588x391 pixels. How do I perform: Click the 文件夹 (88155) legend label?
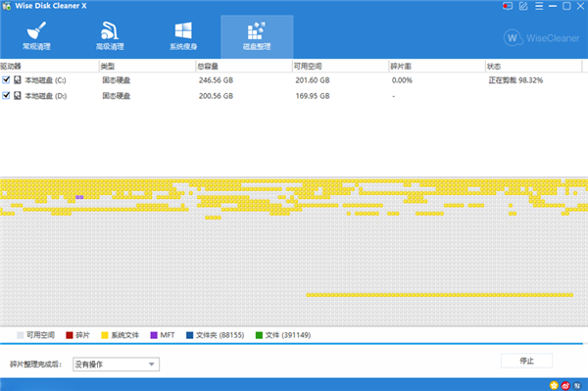[220, 335]
